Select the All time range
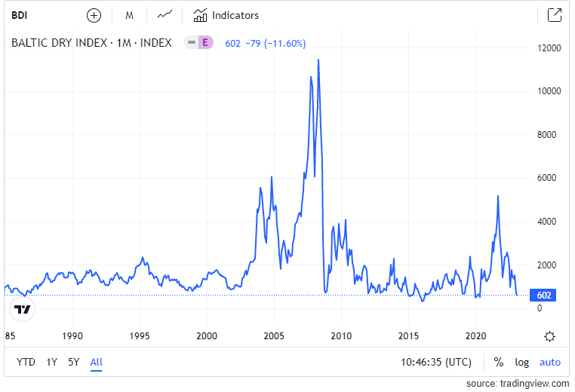The image size is (575, 392). coord(96,362)
